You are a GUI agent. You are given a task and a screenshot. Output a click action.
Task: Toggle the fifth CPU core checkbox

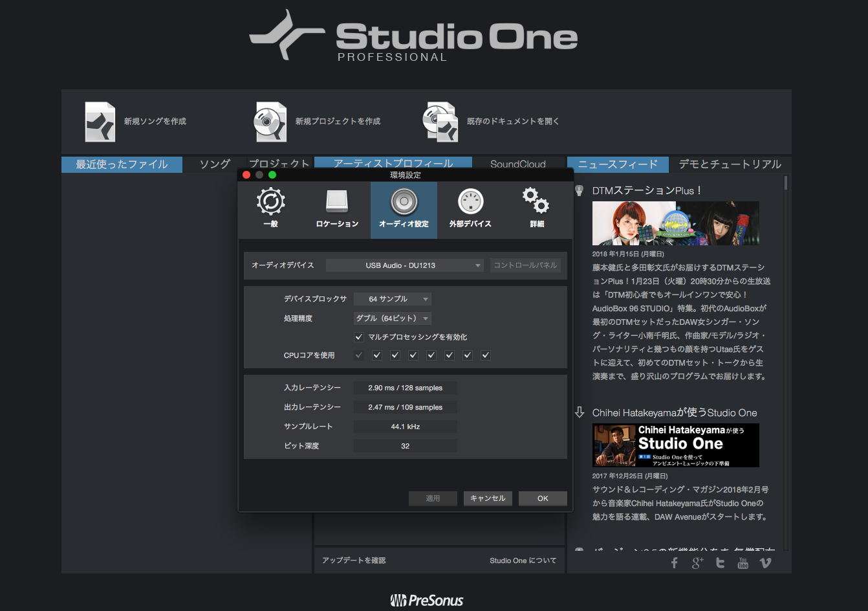coord(431,355)
